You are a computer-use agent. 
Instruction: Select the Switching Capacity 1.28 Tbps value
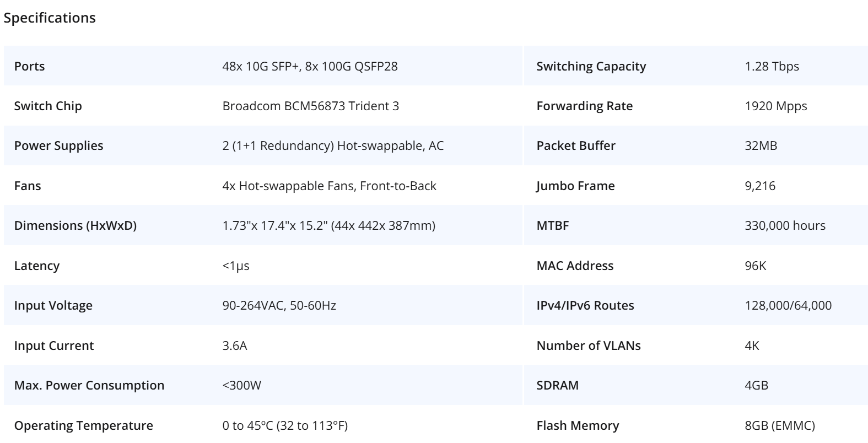pyautogui.click(x=772, y=66)
